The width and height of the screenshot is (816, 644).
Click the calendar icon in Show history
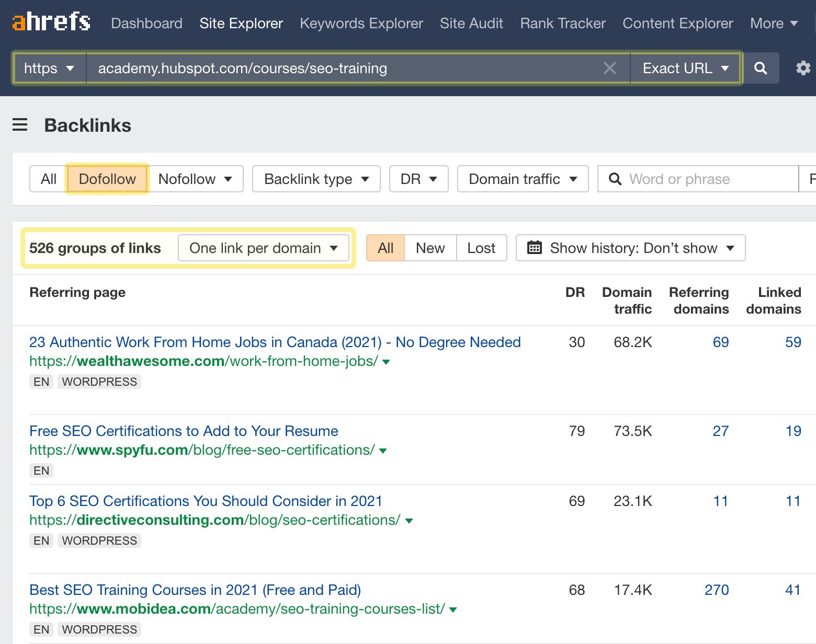point(535,248)
